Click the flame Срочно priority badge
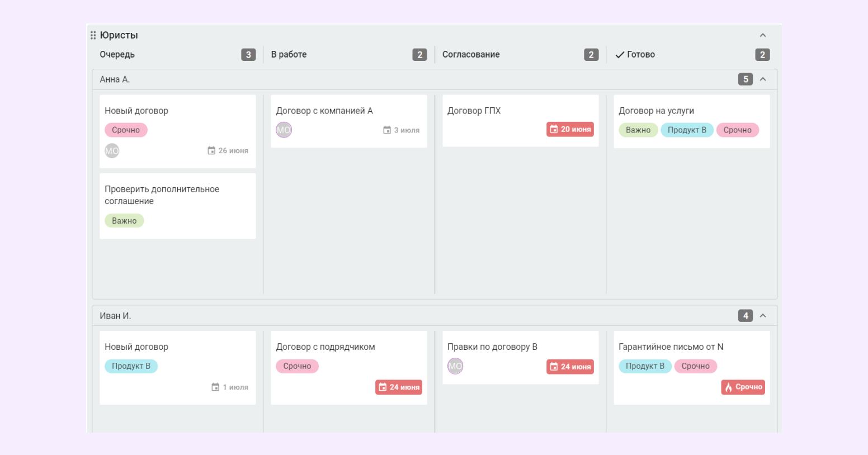Image resolution: width=868 pixels, height=455 pixels. coord(743,387)
